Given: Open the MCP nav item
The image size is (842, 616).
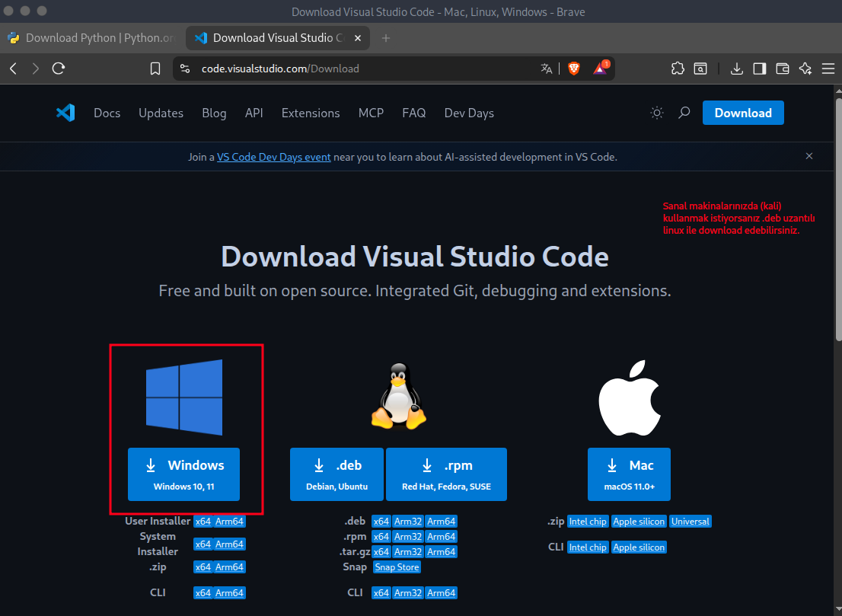Looking at the screenshot, I should pyautogui.click(x=371, y=113).
